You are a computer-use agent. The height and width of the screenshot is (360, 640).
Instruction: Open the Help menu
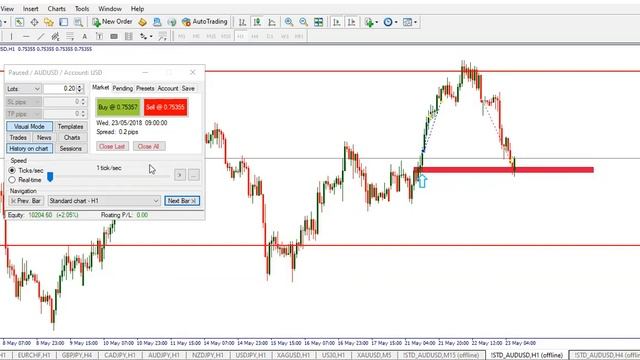pos(137,9)
